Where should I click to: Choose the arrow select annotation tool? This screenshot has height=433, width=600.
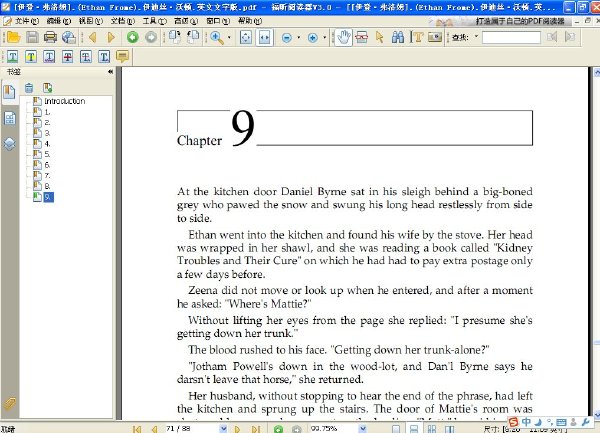coord(380,37)
